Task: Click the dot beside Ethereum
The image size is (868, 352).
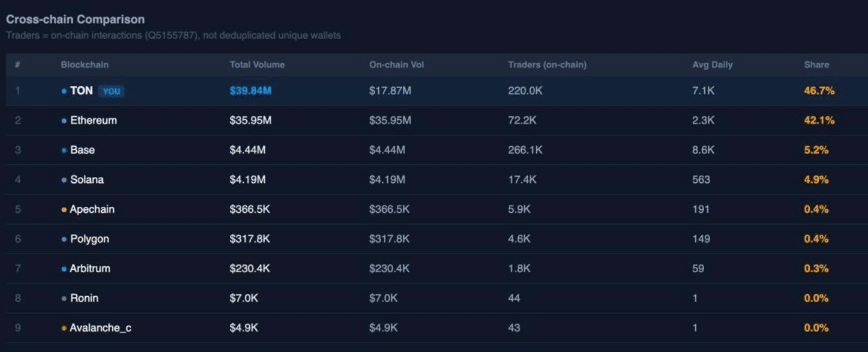Action: point(64,121)
